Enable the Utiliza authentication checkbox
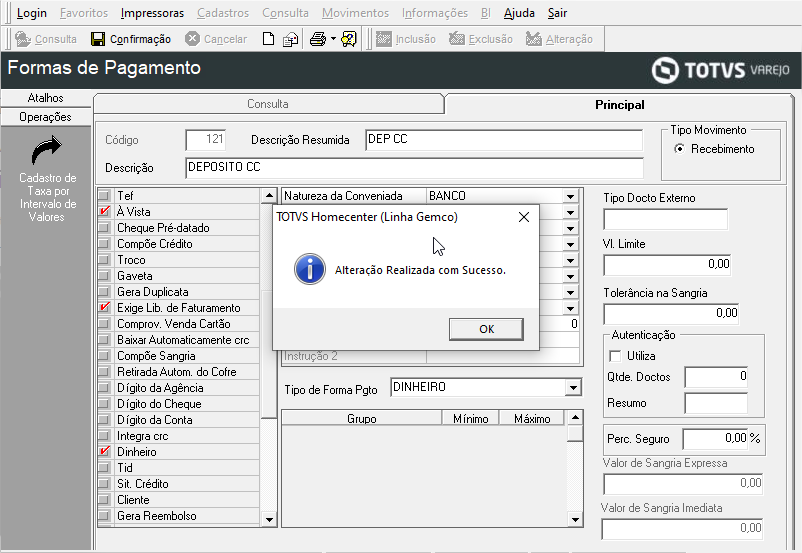The image size is (802, 553). [x=615, y=356]
